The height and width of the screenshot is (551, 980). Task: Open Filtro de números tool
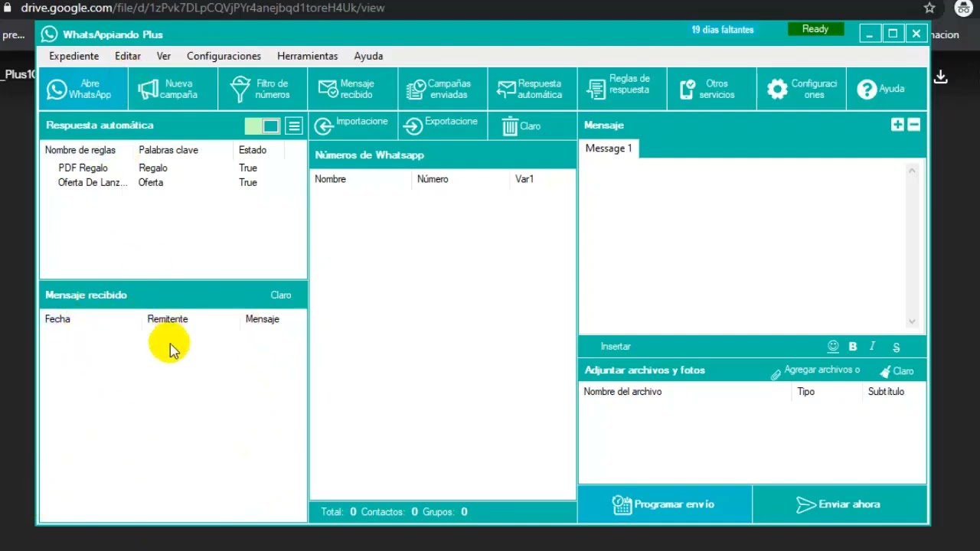(263, 89)
